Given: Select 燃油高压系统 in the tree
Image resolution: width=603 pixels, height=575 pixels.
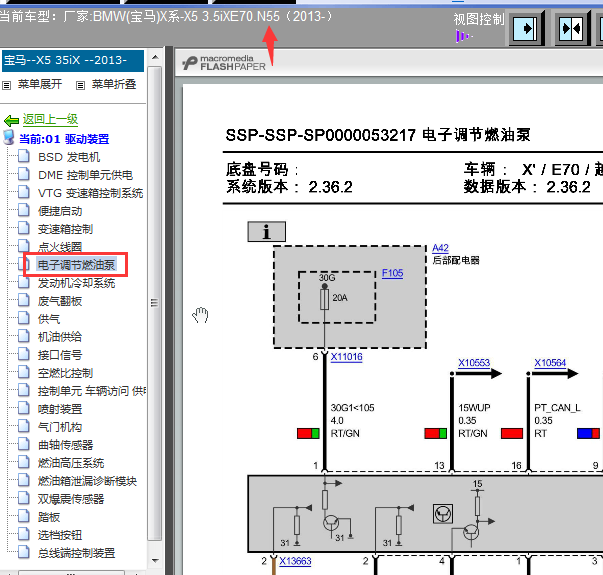Looking at the screenshot, I should 71,463.
